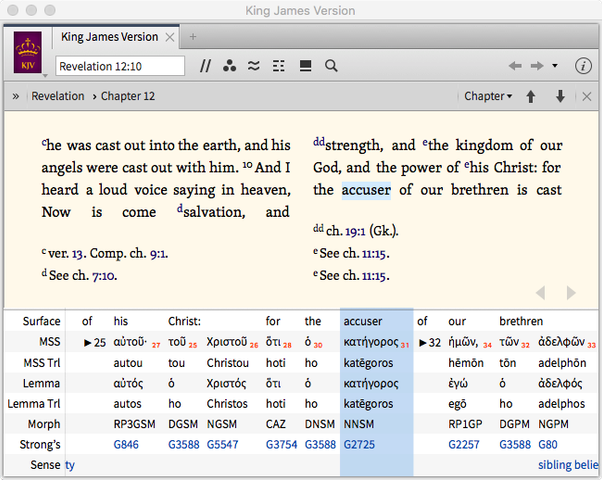Click highlighted word accuser in text

[366, 190]
